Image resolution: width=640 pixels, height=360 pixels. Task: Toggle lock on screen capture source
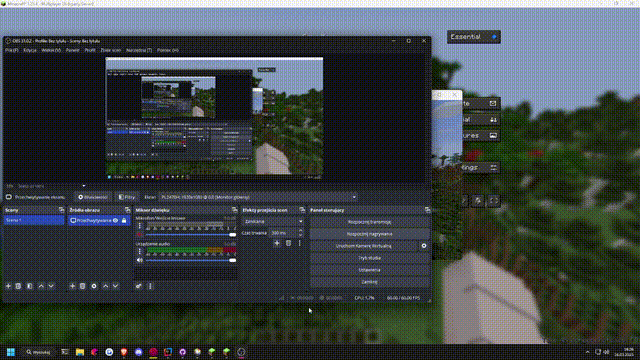click(124, 220)
